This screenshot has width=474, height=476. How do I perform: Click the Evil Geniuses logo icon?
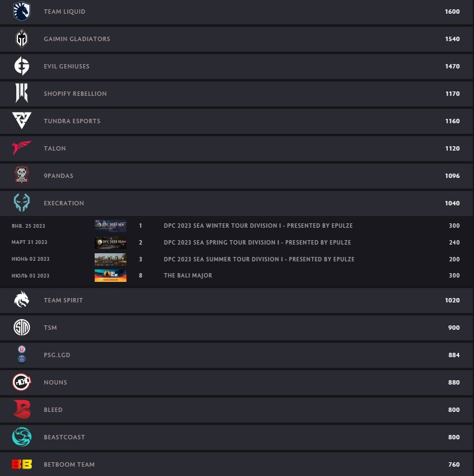point(22,67)
